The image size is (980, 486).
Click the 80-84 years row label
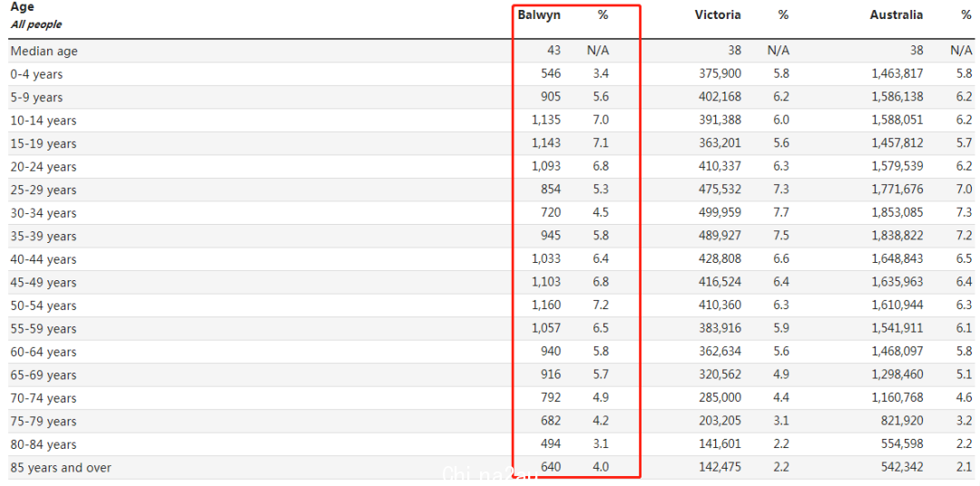point(44,445)
